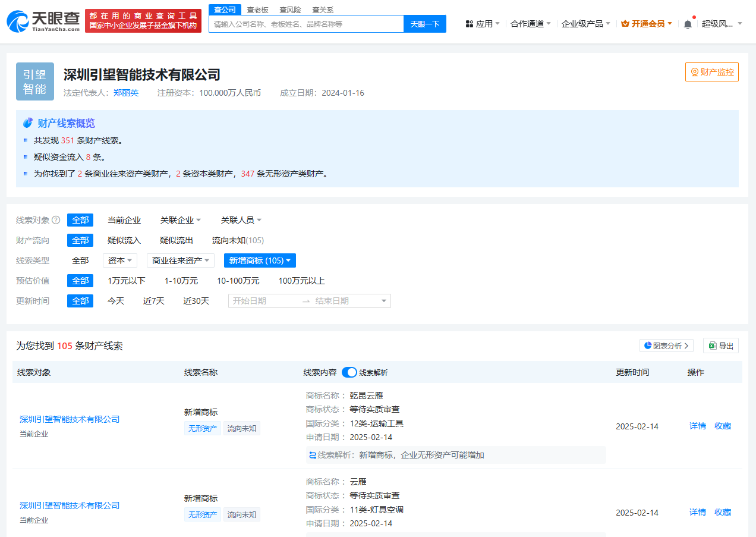756x537 pixels.
Task: Switch to the 查风险 search tab
Action: [290, 10]
